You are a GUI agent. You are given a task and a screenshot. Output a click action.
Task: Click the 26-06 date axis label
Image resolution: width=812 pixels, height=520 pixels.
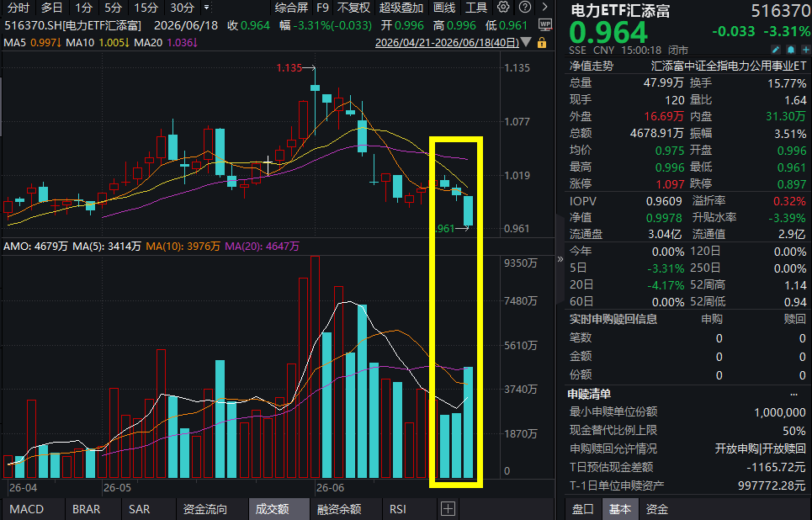click(x=330, y=487)
